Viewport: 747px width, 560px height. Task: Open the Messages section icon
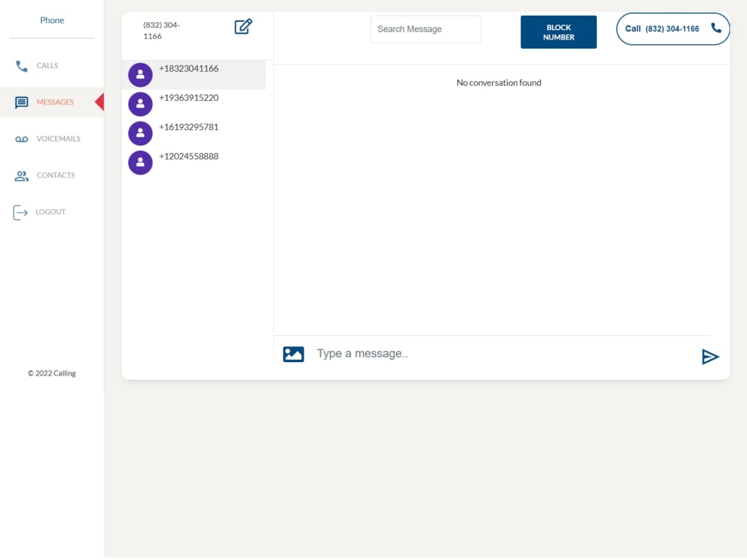pos(20,102)
